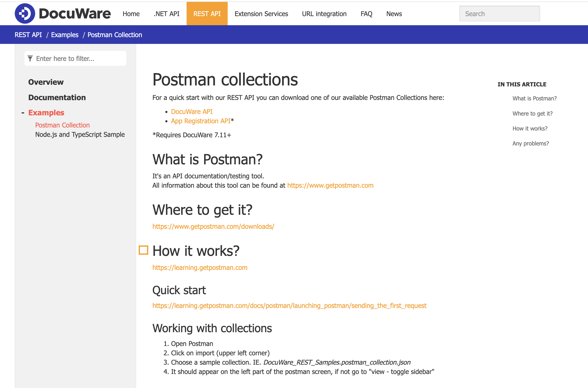Open Node.js and TypeScript Sample page

click(79, 134)
